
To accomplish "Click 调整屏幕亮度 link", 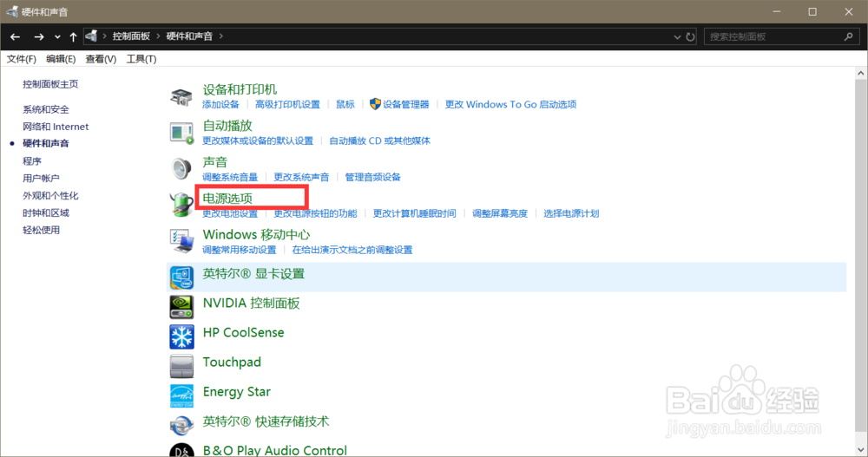I will tap(500, 213).
